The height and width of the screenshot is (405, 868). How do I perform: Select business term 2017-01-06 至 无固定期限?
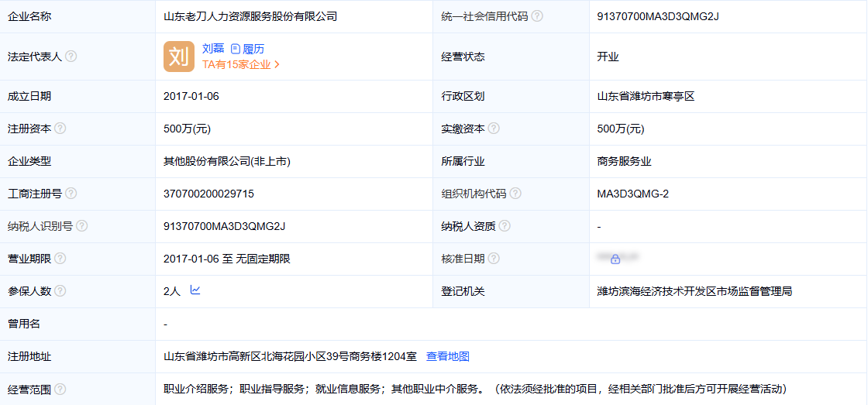click(227, 259)
